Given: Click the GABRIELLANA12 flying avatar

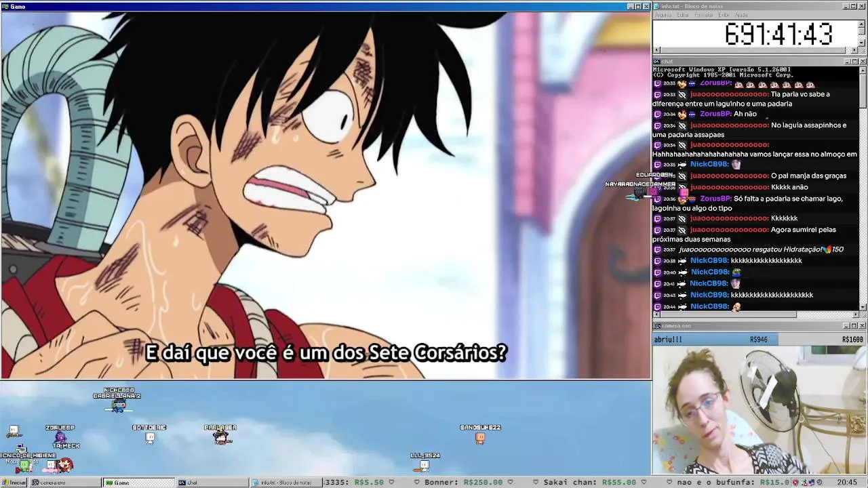Looking at the screenshot, I should [118, 406].
